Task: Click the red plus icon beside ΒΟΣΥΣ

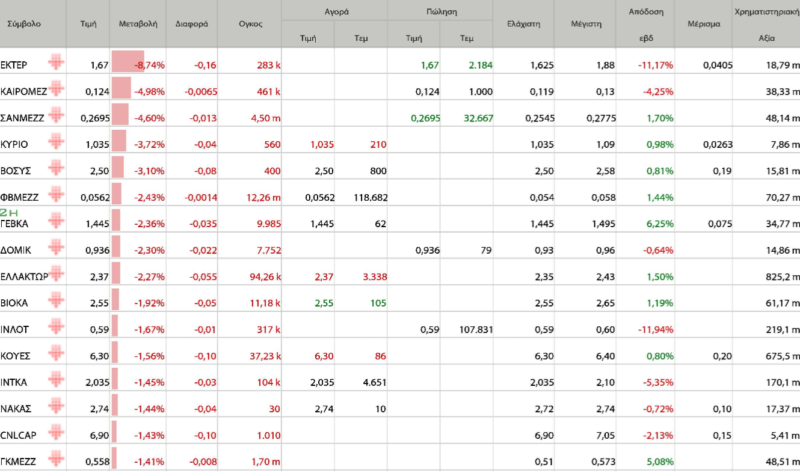Action: tap(56, 168)
